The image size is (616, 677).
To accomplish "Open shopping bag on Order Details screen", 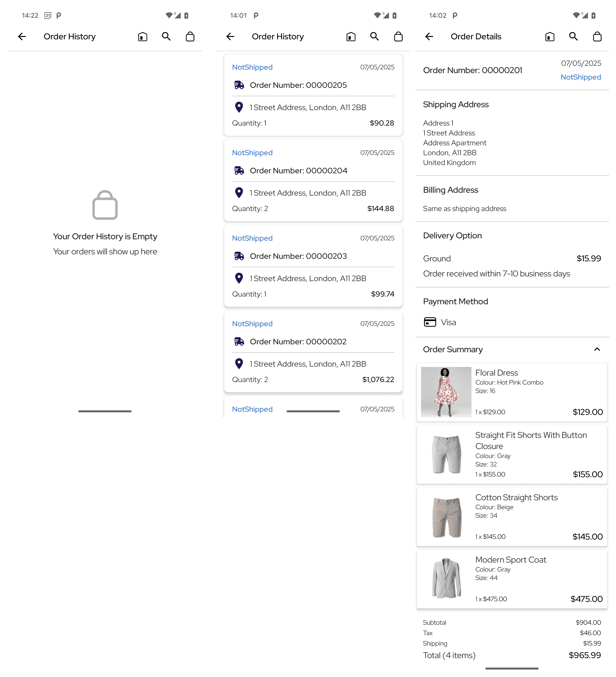I will pyautogui.click(x=597, y=37).
